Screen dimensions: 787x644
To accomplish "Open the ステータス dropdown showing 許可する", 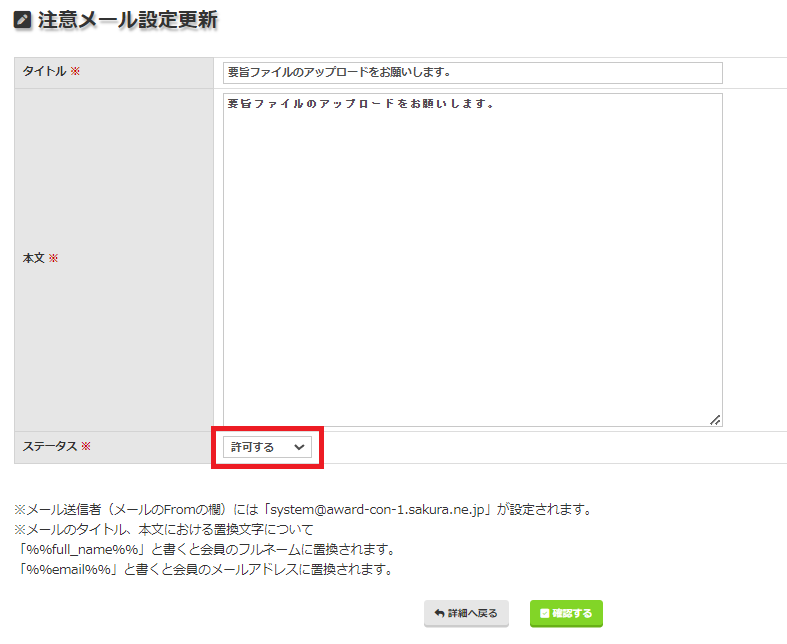I will coord(267,447).
